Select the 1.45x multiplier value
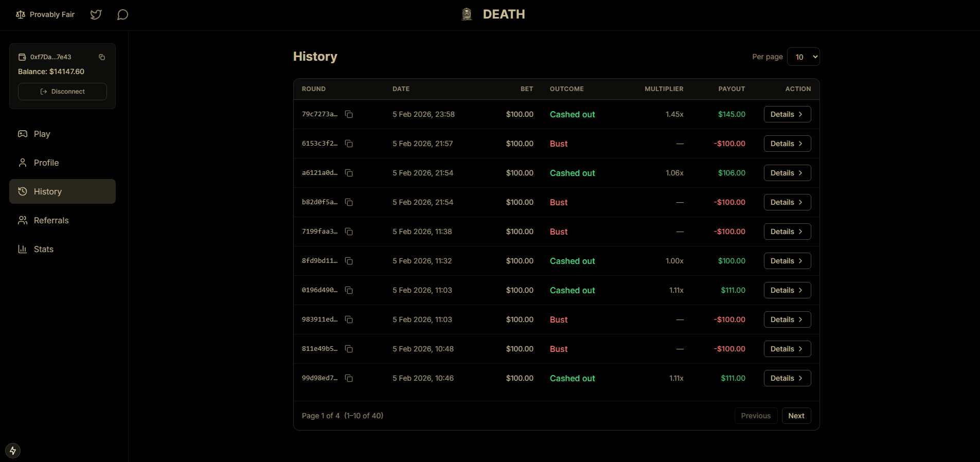This screenshot has height=462, width=980. point(674,114)
